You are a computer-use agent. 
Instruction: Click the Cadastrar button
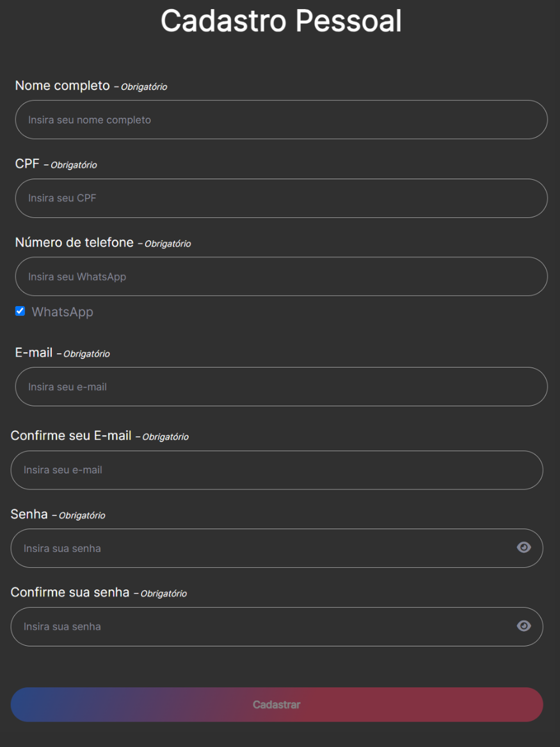click(276, 704)
